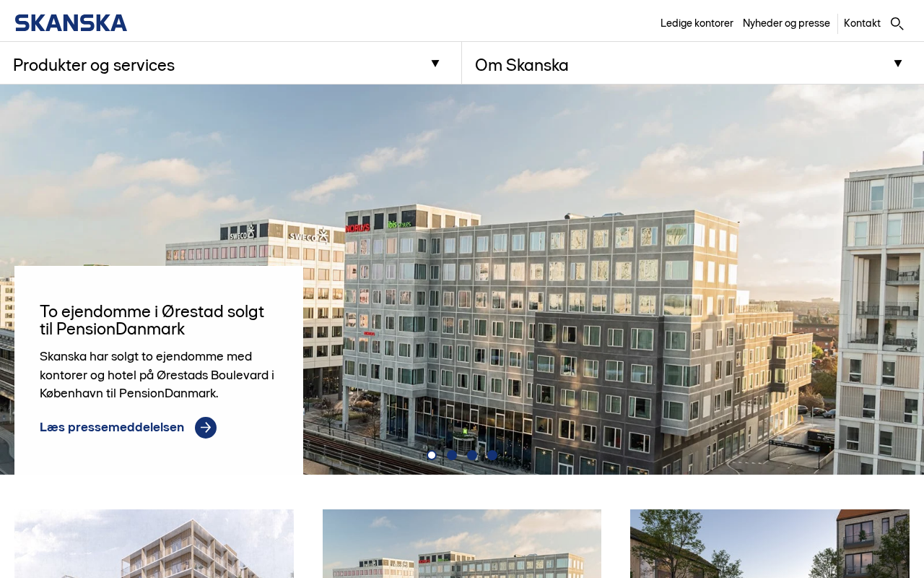
Task: Select the second carousel slide dot
Action: [452, 455]
